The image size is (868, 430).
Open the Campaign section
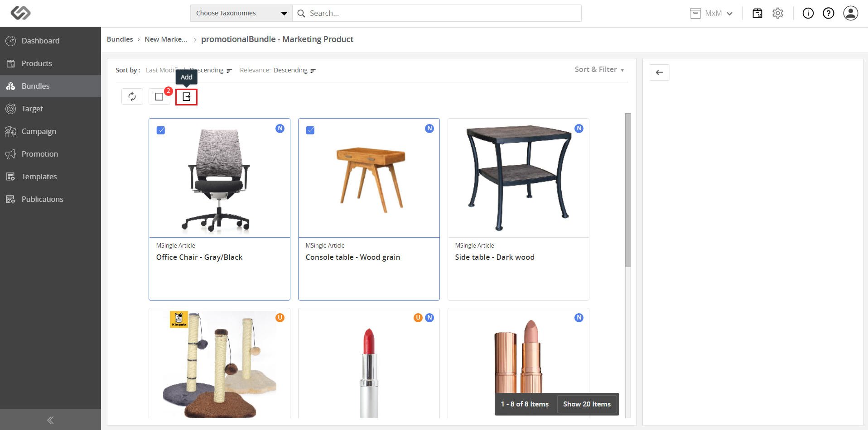click(50, 131)
